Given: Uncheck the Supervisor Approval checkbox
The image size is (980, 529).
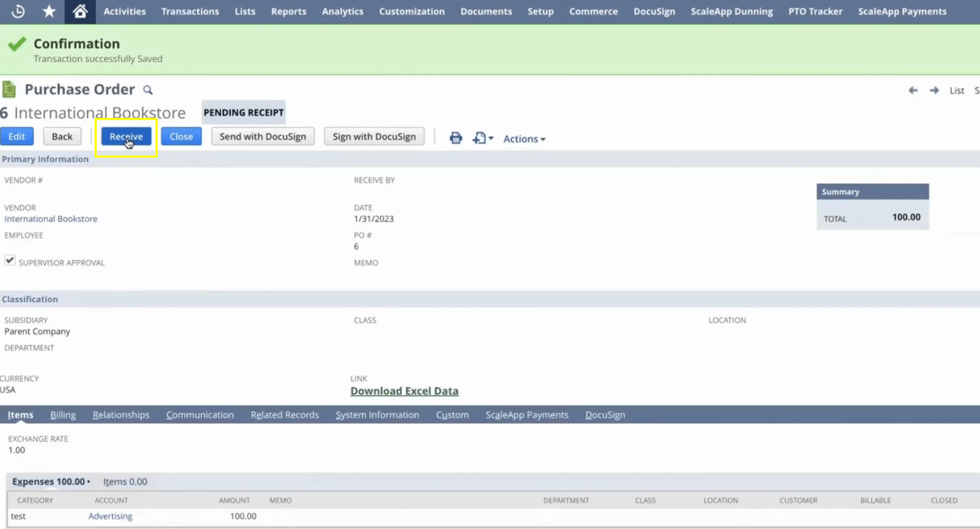Looking at the screenshot, I should [10, 260].
